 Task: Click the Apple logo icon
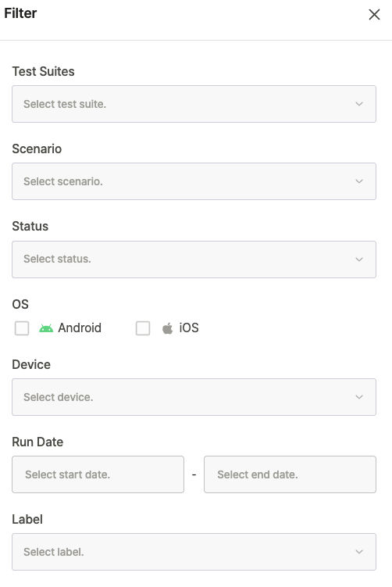click(x=167, y=328)
